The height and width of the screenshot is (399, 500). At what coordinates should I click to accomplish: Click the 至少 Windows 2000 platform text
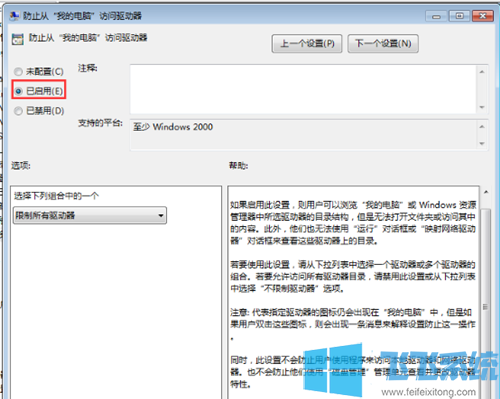click(x=173, y=127)
